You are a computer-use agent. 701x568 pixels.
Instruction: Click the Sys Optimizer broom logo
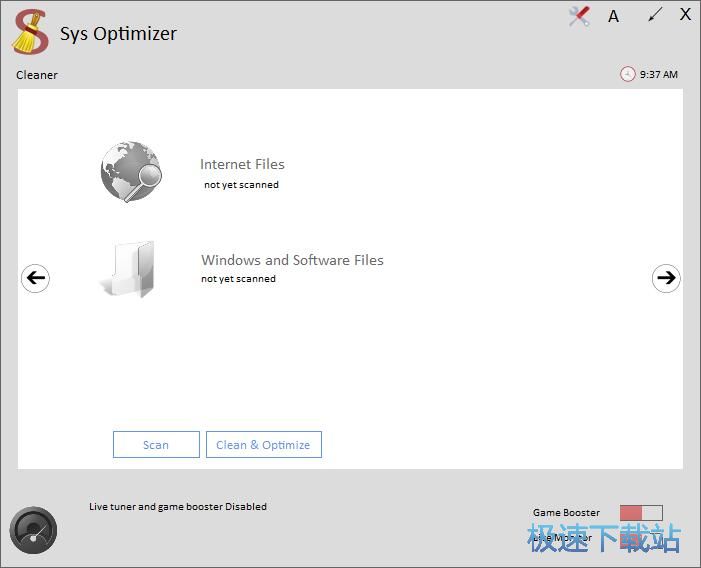(30, 32)
